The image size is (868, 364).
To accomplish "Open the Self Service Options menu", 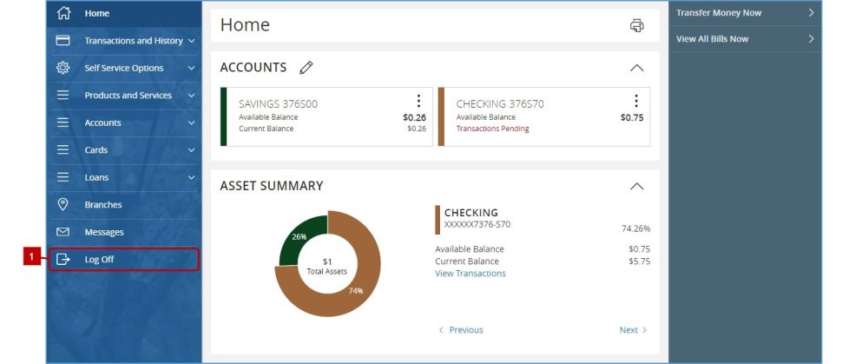I will pyautogui.click(x=124, y=68).
